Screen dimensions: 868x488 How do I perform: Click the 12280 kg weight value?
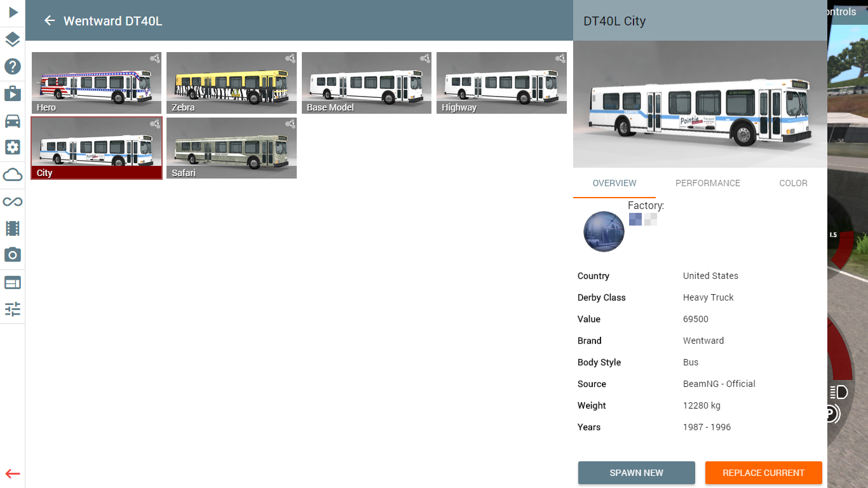click(x=702, y=405)
